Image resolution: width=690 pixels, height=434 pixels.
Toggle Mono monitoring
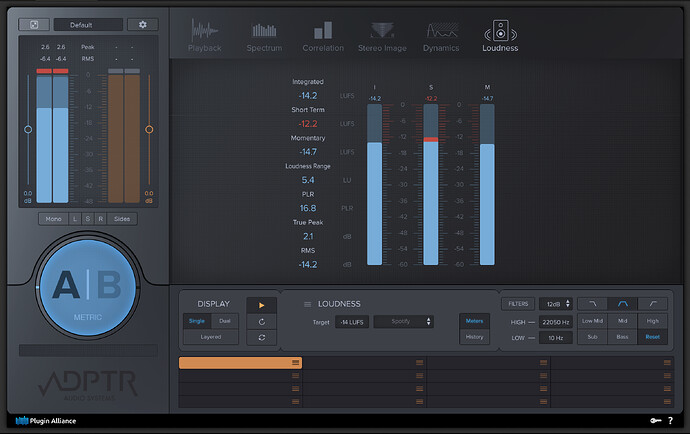(54, 219)
